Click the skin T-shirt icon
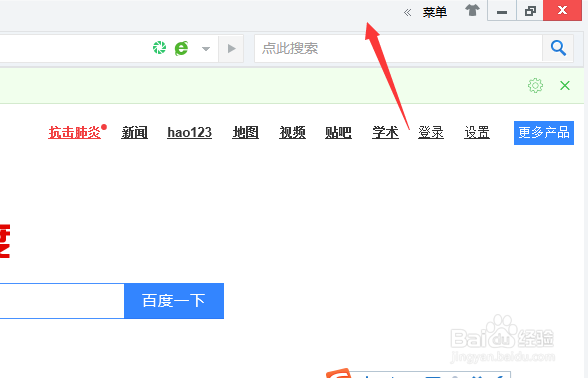This screenshot has width=588, height=378. [472, 10]
